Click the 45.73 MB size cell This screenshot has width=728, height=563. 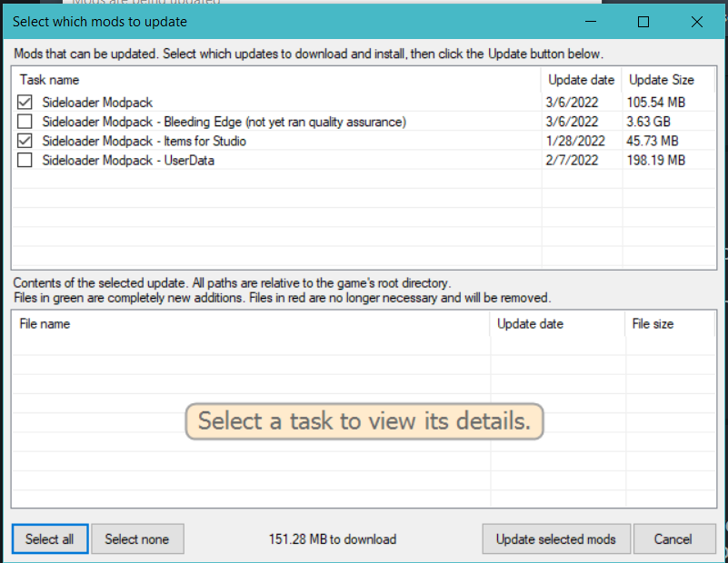click(653, 141)
